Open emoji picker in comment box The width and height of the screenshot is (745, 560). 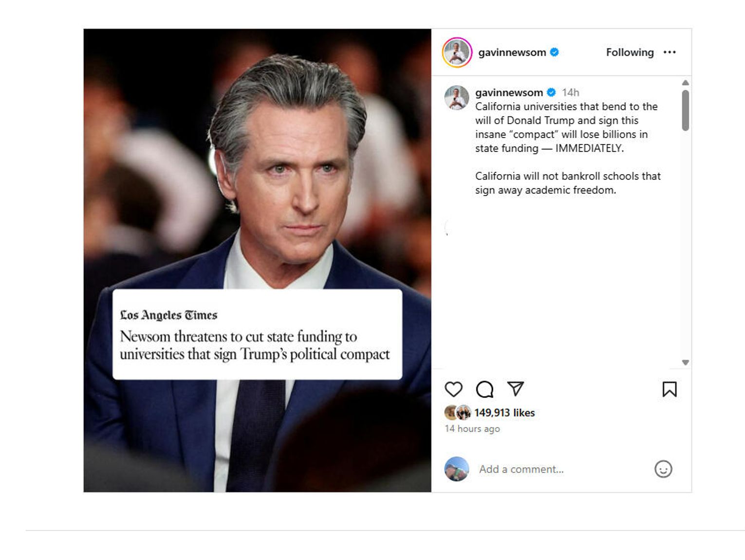point(663,469)
